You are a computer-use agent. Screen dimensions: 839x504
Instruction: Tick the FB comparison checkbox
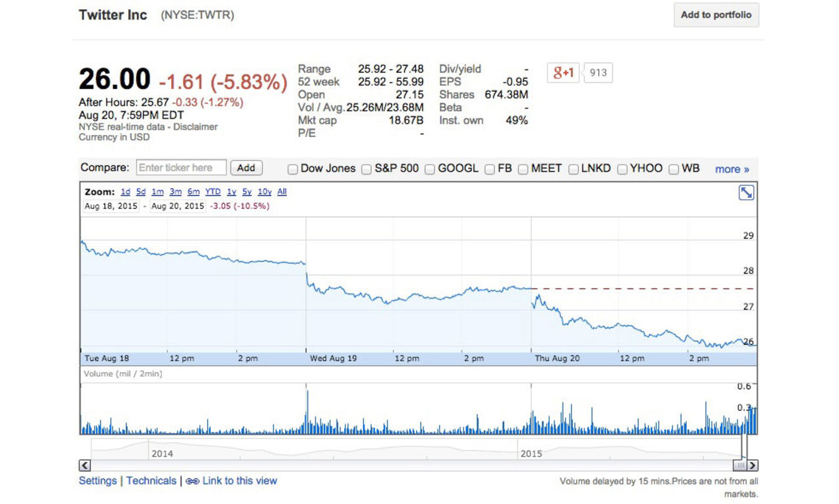[x=490, y=169]
